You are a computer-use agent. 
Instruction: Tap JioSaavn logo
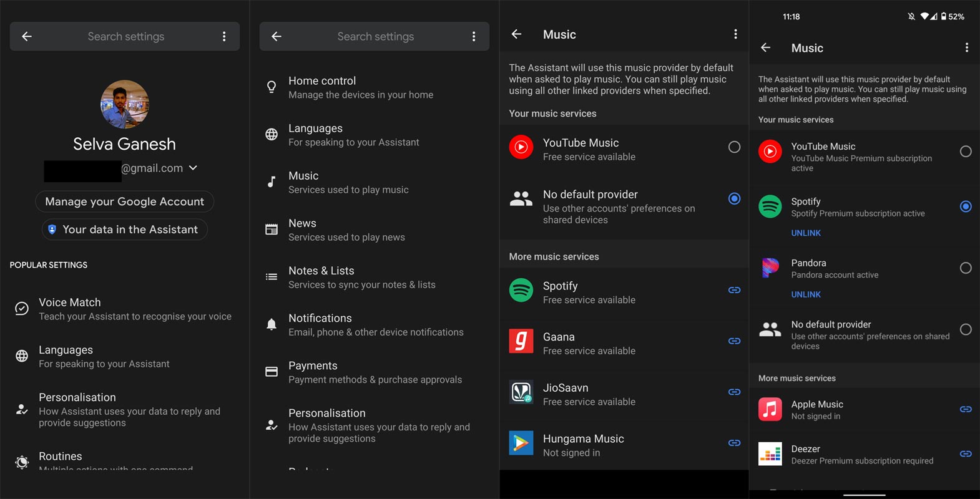[x=521, y=392]
